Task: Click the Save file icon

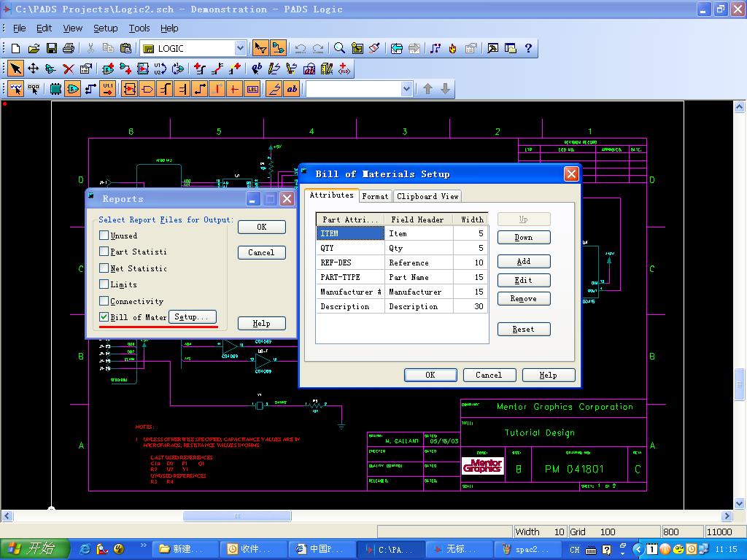Action: pos(51,48)
